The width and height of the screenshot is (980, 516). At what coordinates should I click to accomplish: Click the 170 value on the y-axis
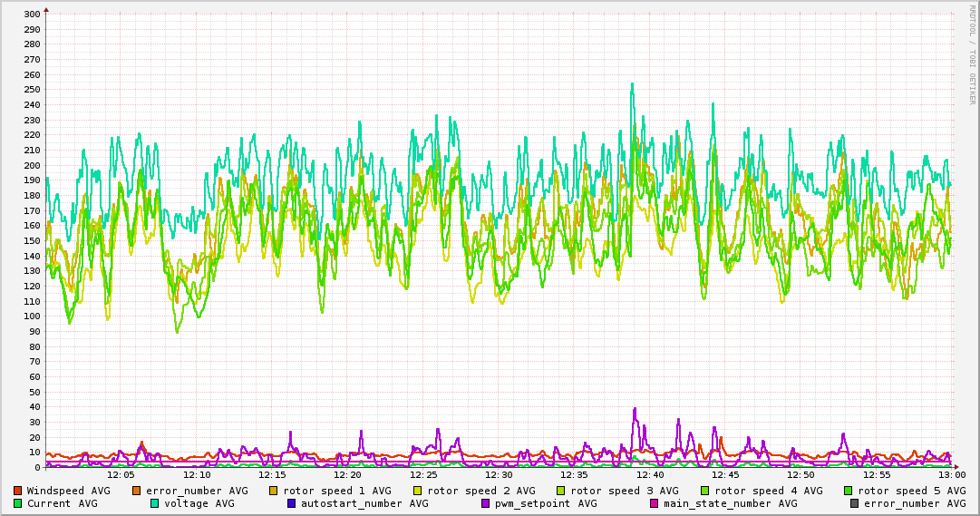coord(33,210)
